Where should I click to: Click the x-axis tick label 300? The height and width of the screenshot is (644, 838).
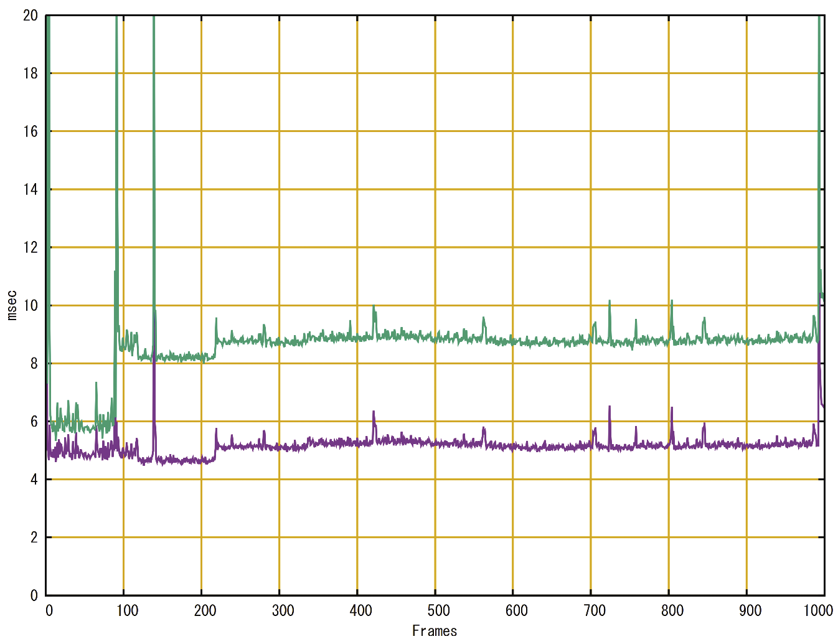click(x=283, y=610)
